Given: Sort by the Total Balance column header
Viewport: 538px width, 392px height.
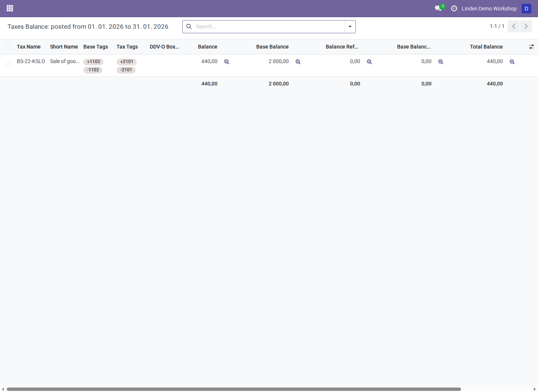Looking at the screenshot, I should (486, 47).
